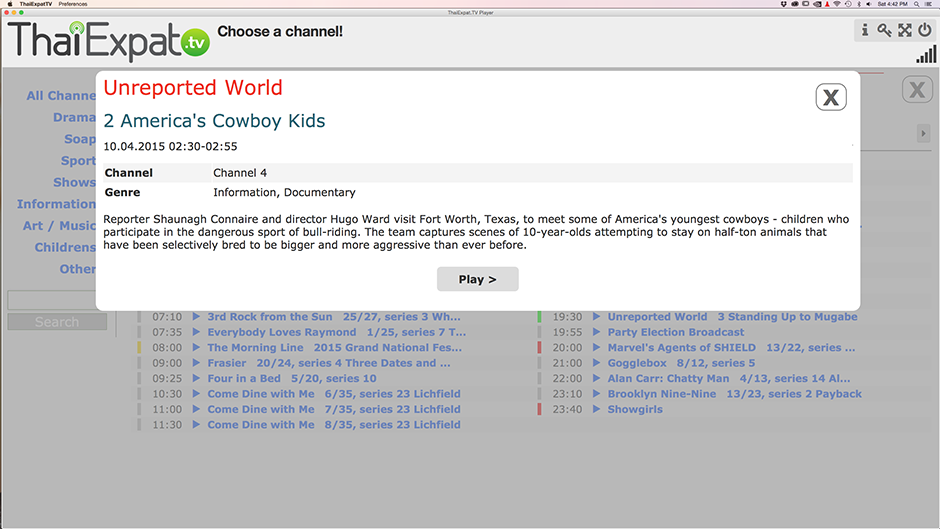Viewport: 940px width, 529px height.
Task: Click the Search button in the sidebar
Action: click(57, 322)
